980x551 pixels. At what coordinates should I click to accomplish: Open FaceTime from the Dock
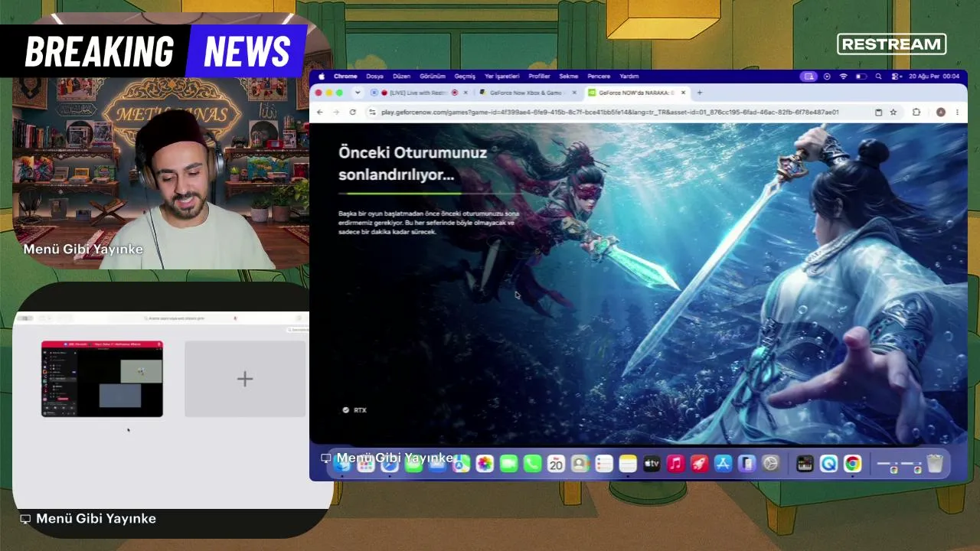(508, 463)
